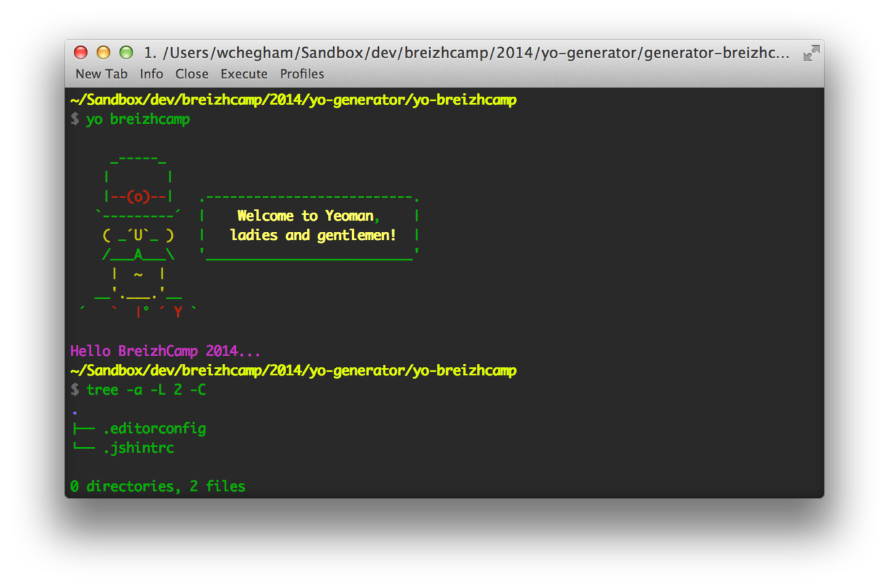This screenshot has width=889, height=588.
Task: Click the yellow minimize window button
Action: coord(103,52)
